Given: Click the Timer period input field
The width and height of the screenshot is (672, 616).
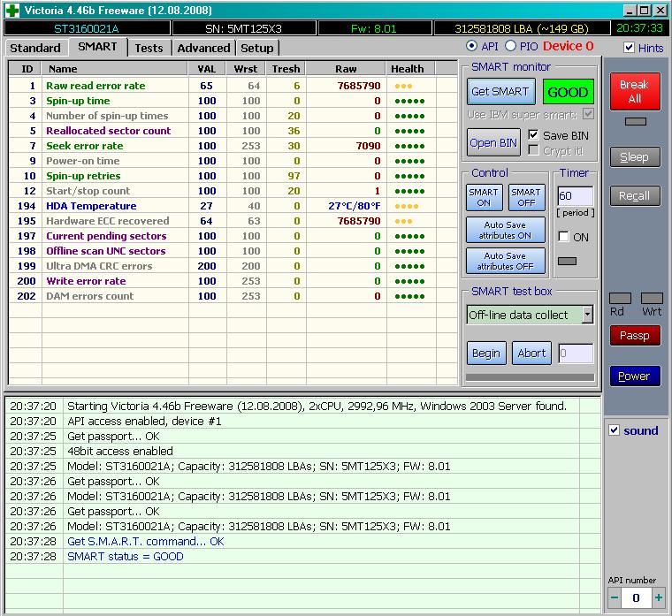Looking at the screenshot, I should tap(575, 196).
